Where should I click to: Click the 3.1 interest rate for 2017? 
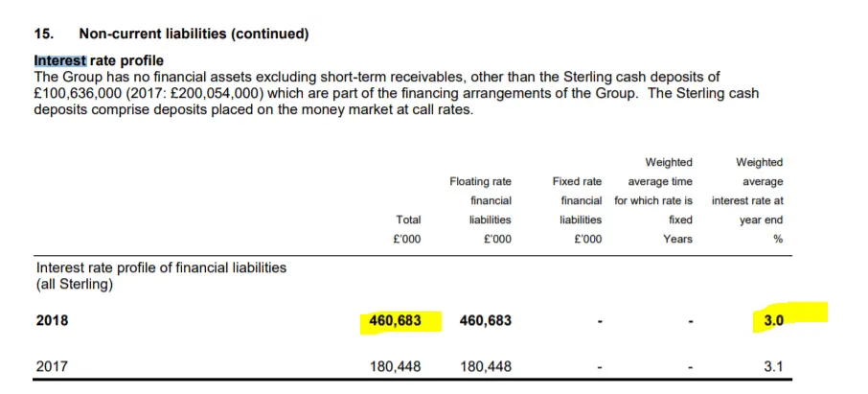point(773,365)
